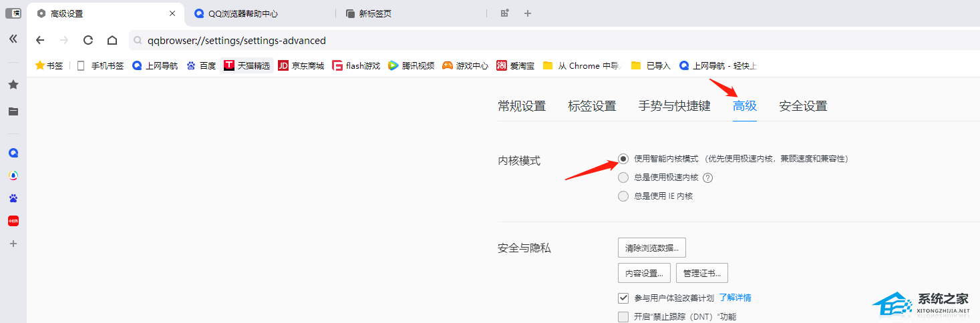
Task: Click the address bar search magnifier icon
Action: pyautogui.click(x=137, y=41)
